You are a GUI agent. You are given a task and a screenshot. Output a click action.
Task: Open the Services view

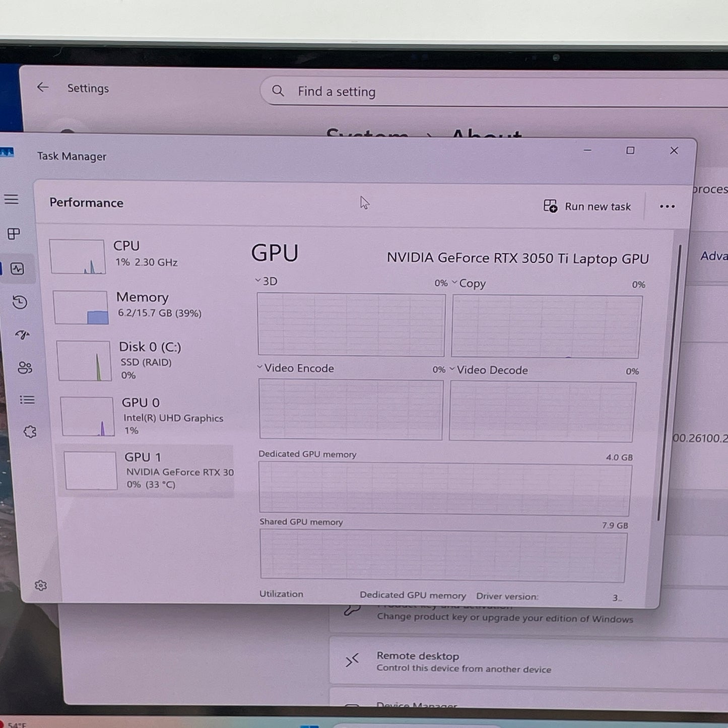30,430
